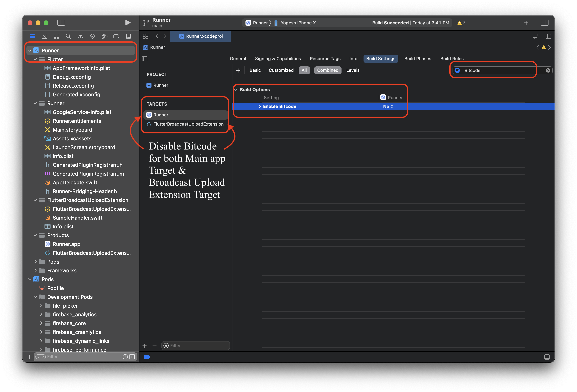Show the Issue navigator warning triangle
Screen dimensions: 577x392
tap(80, 36)
